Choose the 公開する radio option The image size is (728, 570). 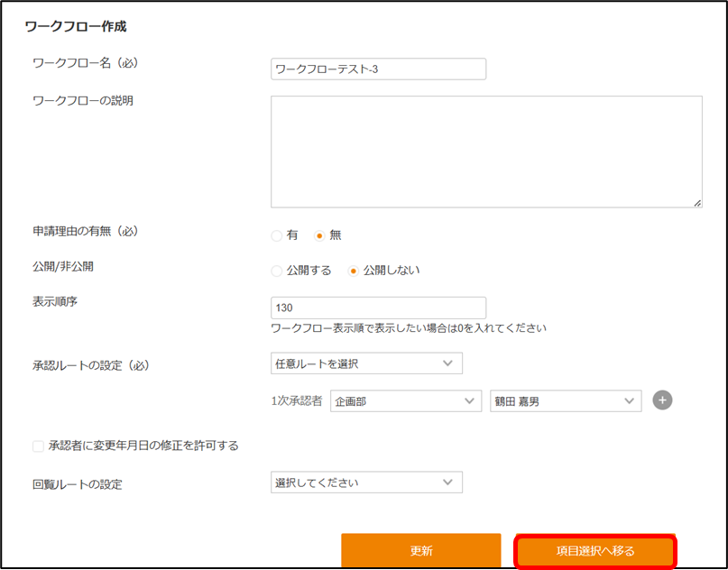[277, 271]
